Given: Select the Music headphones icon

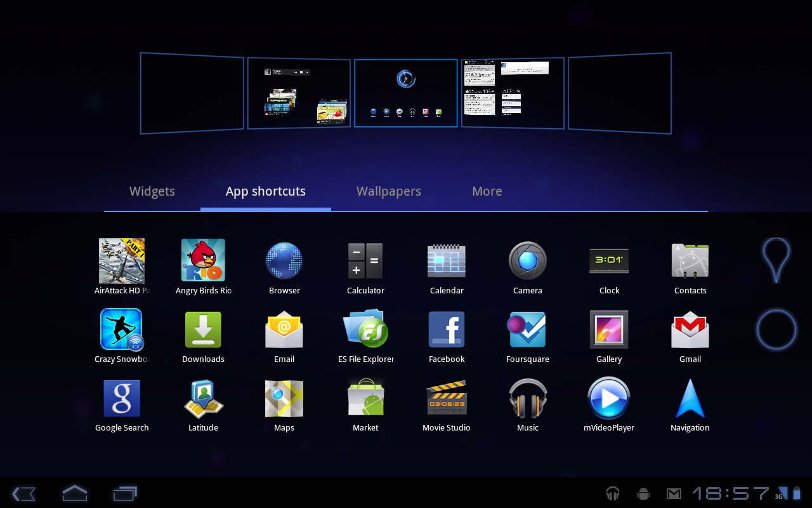Looking at the screenshot, I should tap(528, 398).
